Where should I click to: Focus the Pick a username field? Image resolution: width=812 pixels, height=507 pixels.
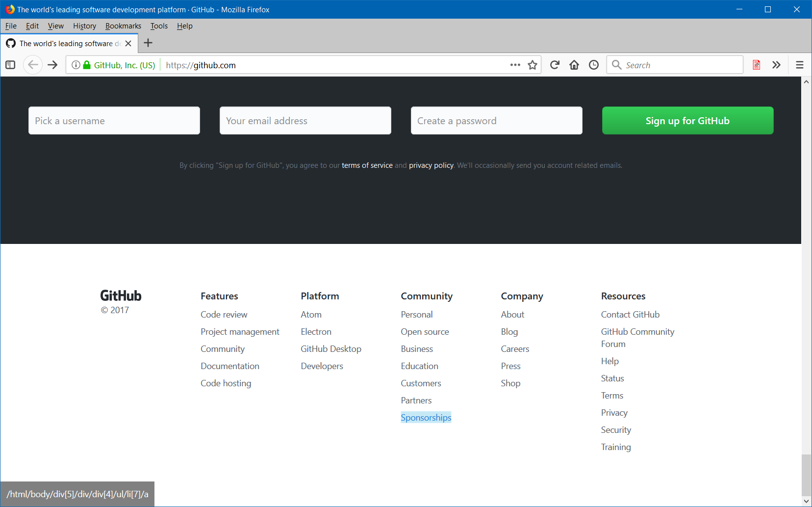coord(114,120)
